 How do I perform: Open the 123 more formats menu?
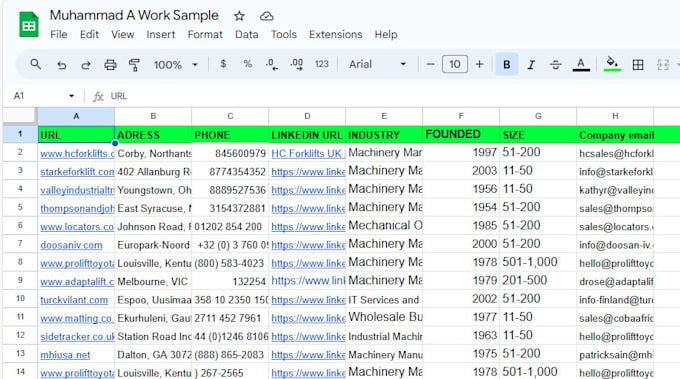[x=321, y=64]
